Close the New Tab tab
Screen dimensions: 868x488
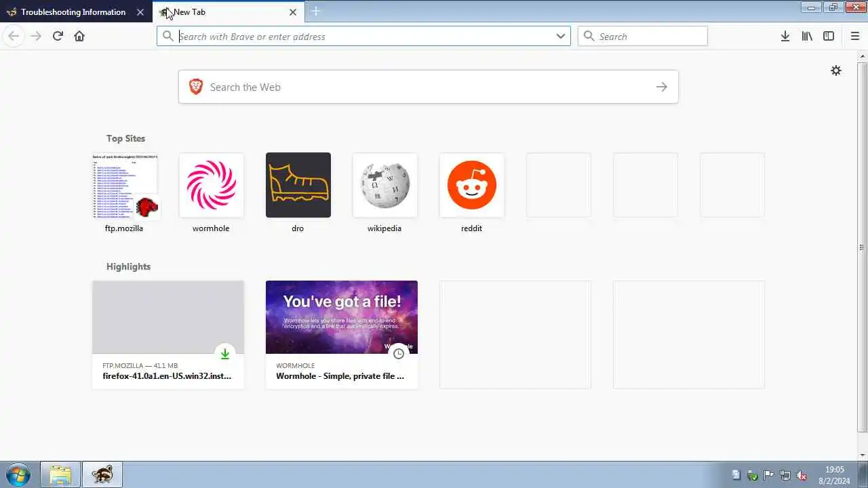293,12
